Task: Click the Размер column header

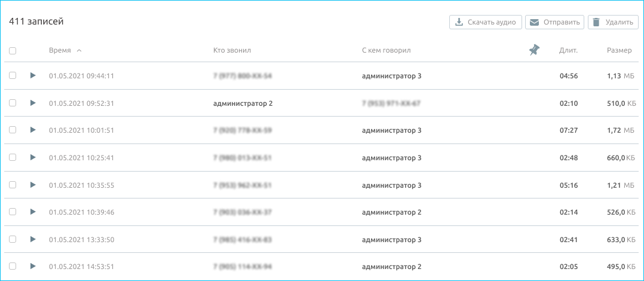Action: coord(619,50)
